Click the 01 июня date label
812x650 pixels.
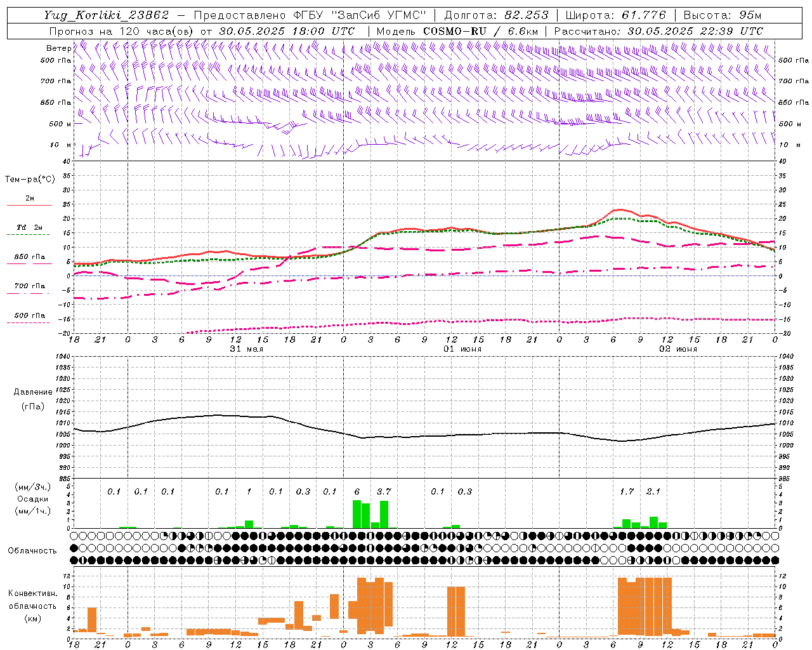pyautogui.click(x=462, y=349)
